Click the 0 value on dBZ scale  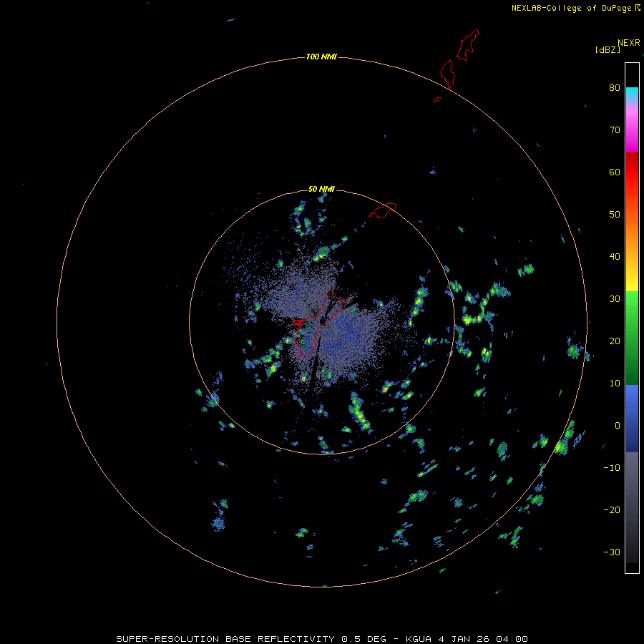click(618, 426)
